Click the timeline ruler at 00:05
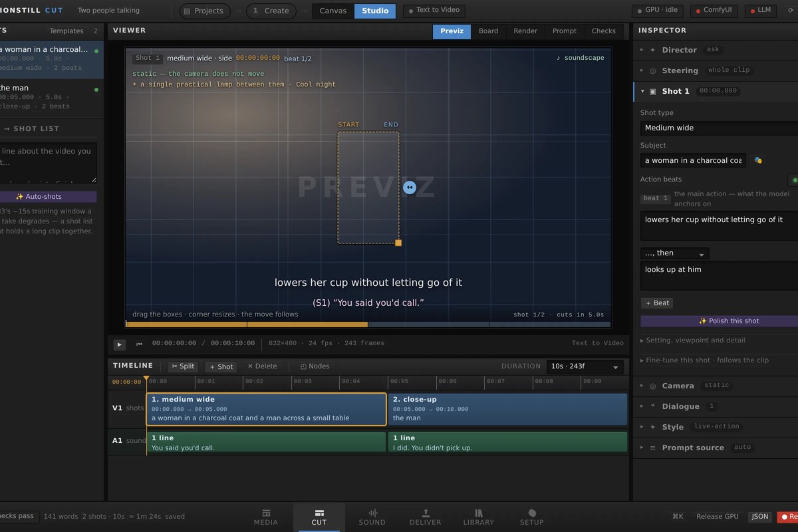Screen dimensions: 798x532 tap(399, 382)
